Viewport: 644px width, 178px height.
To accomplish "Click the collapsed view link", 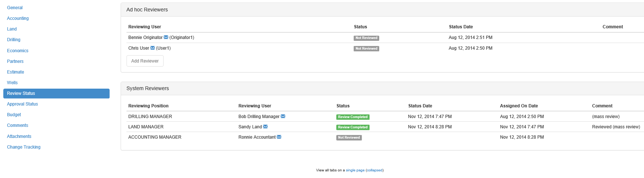I will point(374,170).
